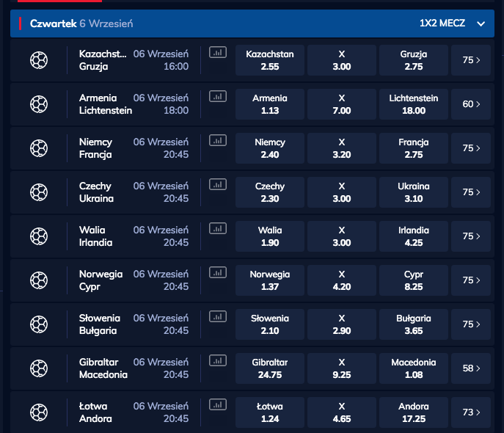This screenshot has width=504, height=433.
Task: Show 60 more bets for Armenia–Lichtenstein
Action: [x=471, y=104]
